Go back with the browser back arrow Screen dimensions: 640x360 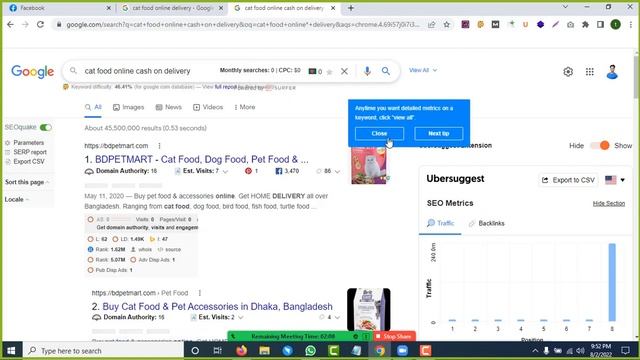tap(11, 24)
